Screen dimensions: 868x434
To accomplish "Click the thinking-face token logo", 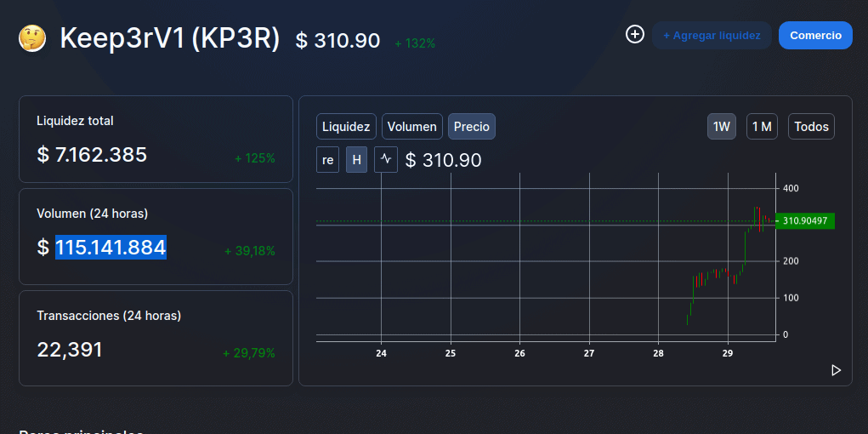I will click(32, 39).
